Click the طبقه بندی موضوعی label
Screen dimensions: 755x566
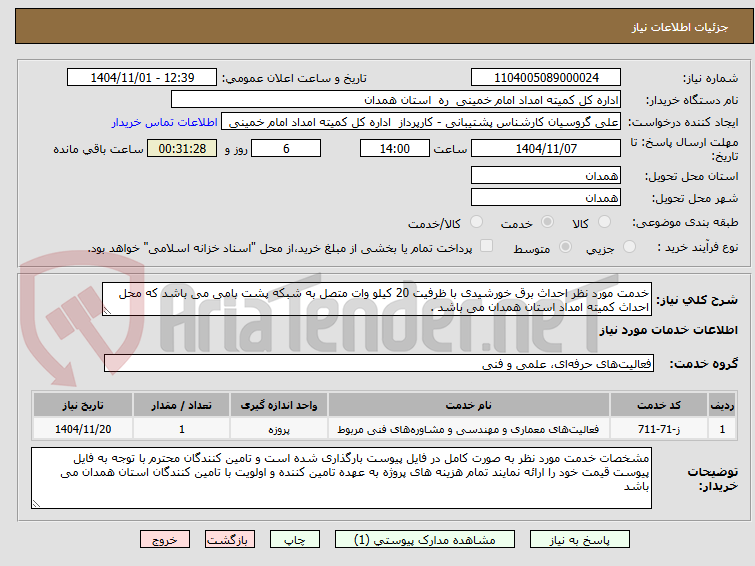tap(685, 223)
